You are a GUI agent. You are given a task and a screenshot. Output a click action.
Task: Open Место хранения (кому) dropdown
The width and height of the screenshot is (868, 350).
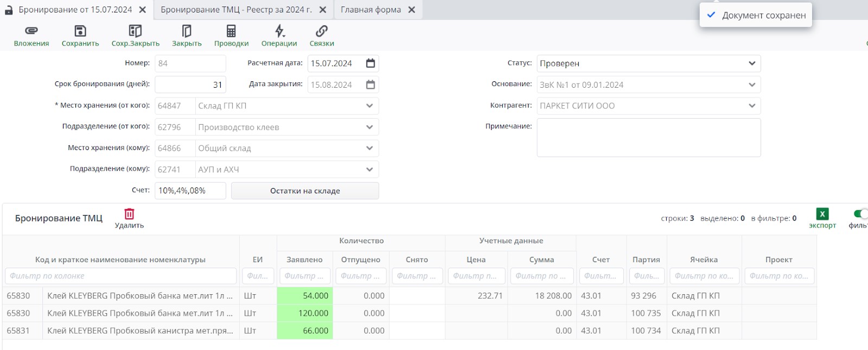click(x=369, y=148)
